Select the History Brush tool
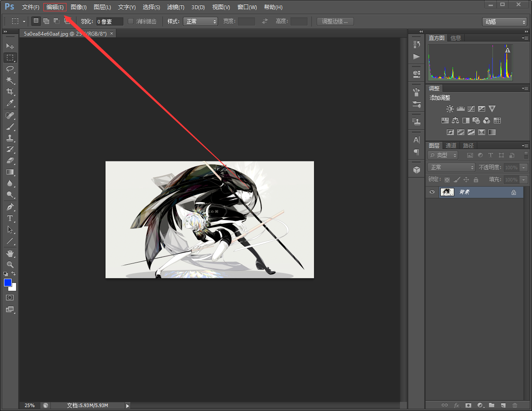The height and width of the screenshot is (411, 532). pyautogui.click(x=10, y=149)
